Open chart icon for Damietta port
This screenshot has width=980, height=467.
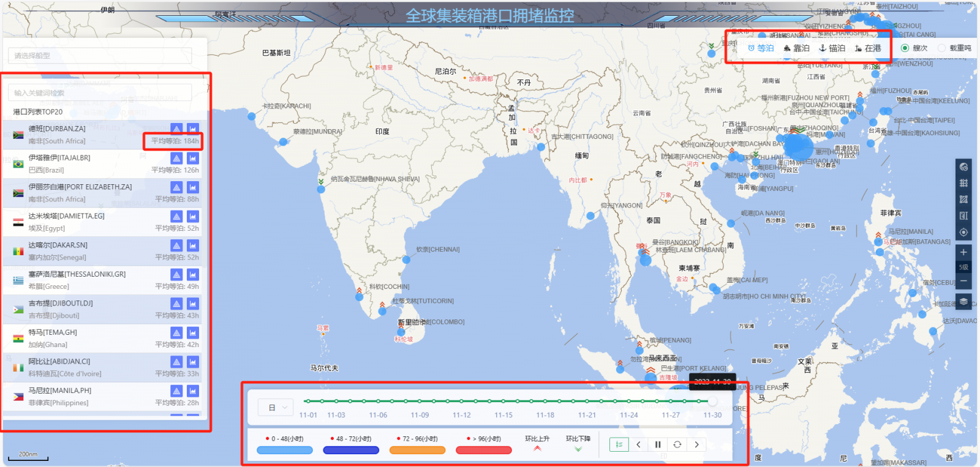[x=193, y=216]
